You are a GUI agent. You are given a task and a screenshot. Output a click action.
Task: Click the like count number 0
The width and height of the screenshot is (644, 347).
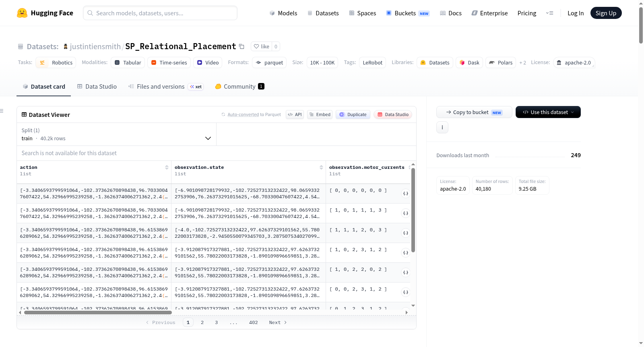[276, 46]
